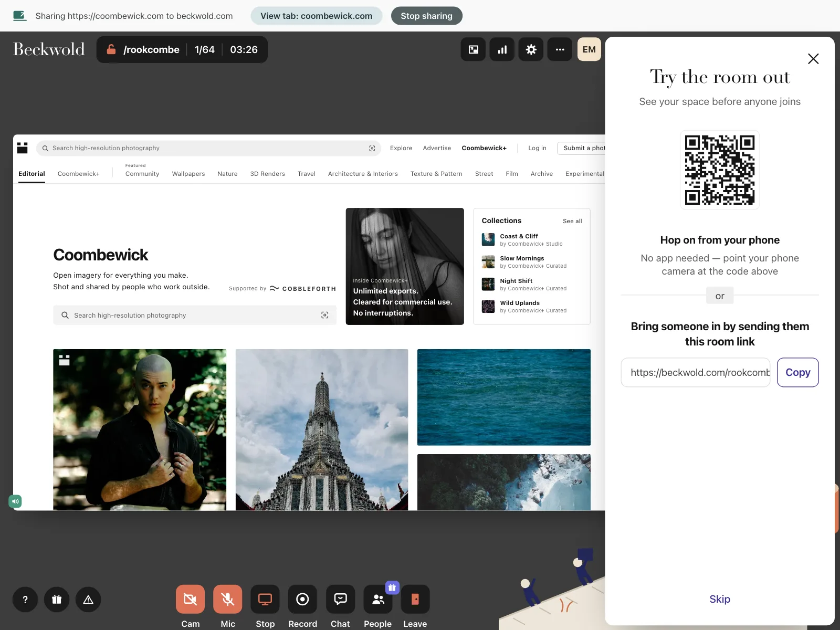Open the picture-in-picture layout button

click(x=473, y=49)
